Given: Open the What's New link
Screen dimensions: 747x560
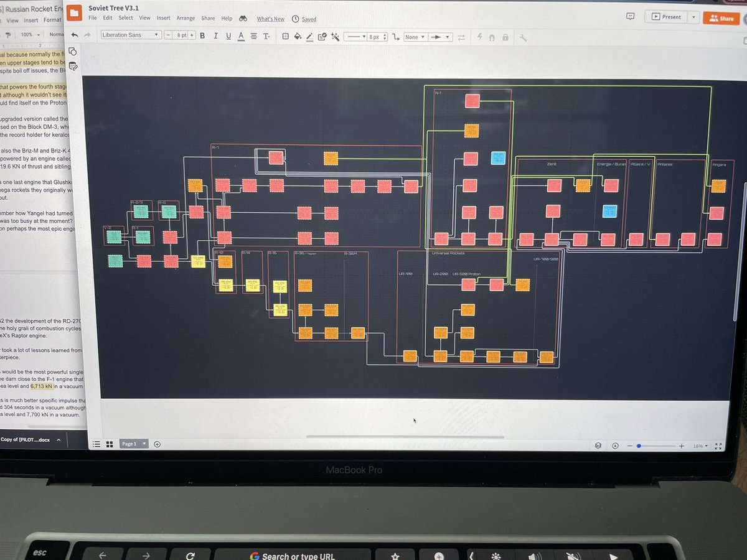Looking at the screenshot, I should (270, 19).
